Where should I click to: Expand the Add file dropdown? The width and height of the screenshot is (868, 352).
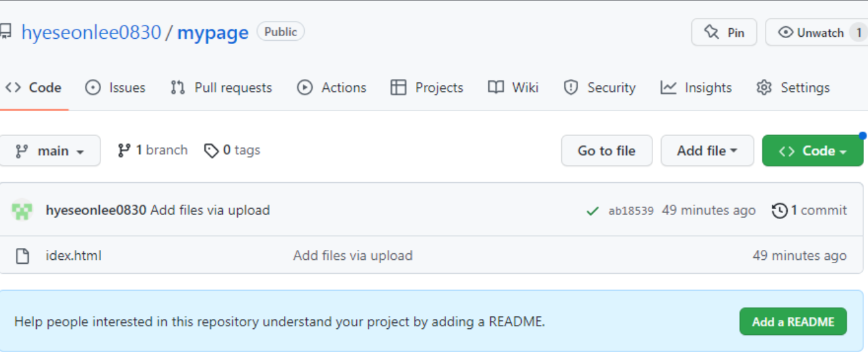707,151
